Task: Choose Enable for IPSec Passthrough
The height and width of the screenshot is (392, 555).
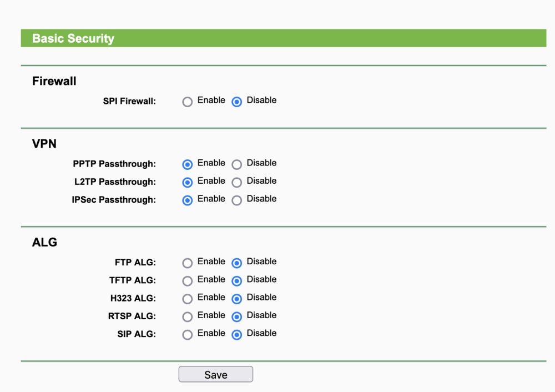Action: [x=188, y=200]
